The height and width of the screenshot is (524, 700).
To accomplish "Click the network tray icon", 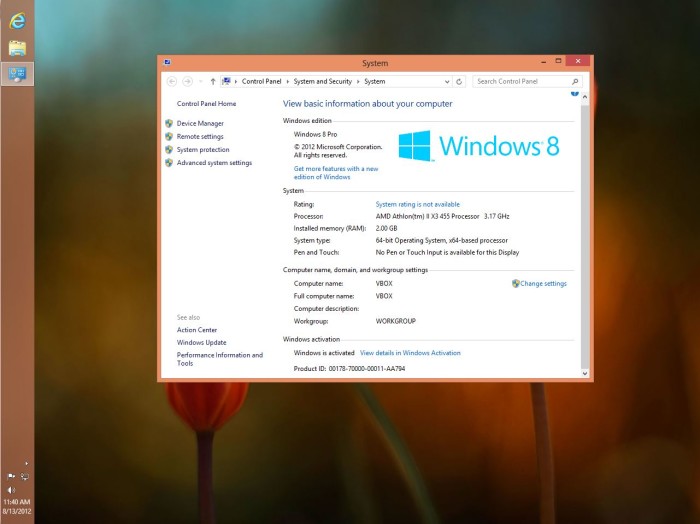I will coord(25,476).
